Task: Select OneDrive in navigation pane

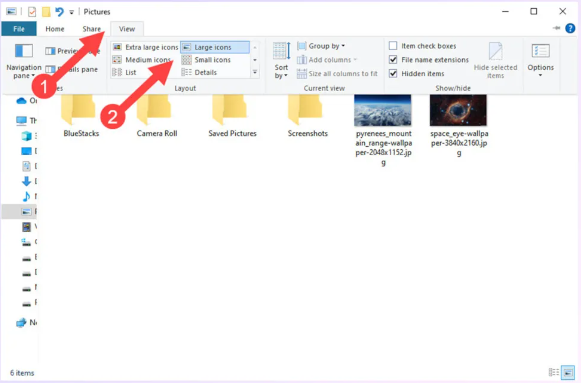Action: click(x=26, y=100)
